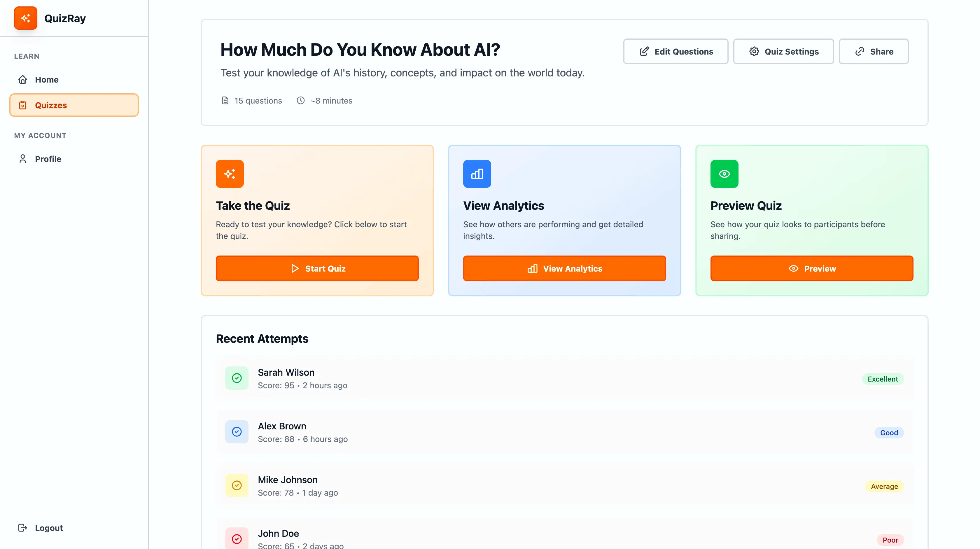The image size is (980, 549).
Task: Select the name Mike Johnson
Action: pos(288,479)
